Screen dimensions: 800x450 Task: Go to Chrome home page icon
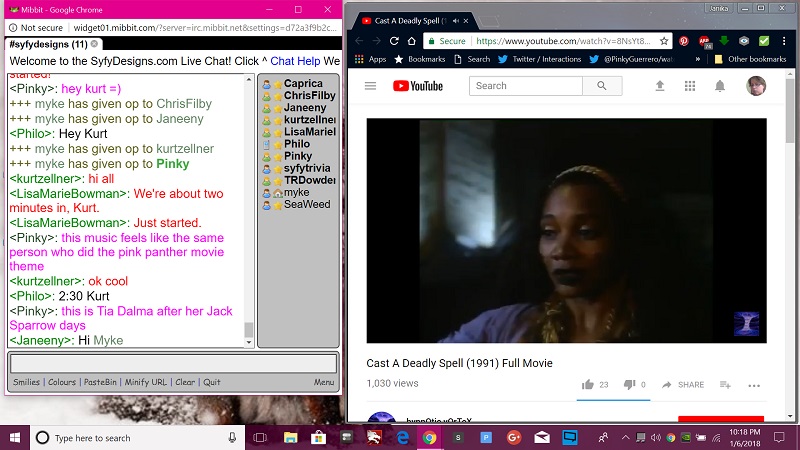[411, 41]
